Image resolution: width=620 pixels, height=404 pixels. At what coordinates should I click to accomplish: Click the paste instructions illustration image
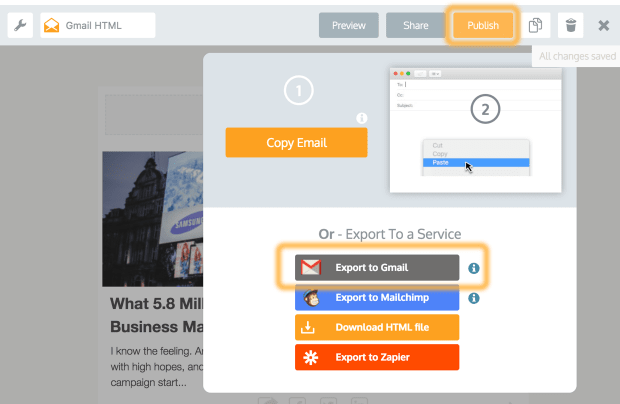pyautogui.click(x=475, y=130)
